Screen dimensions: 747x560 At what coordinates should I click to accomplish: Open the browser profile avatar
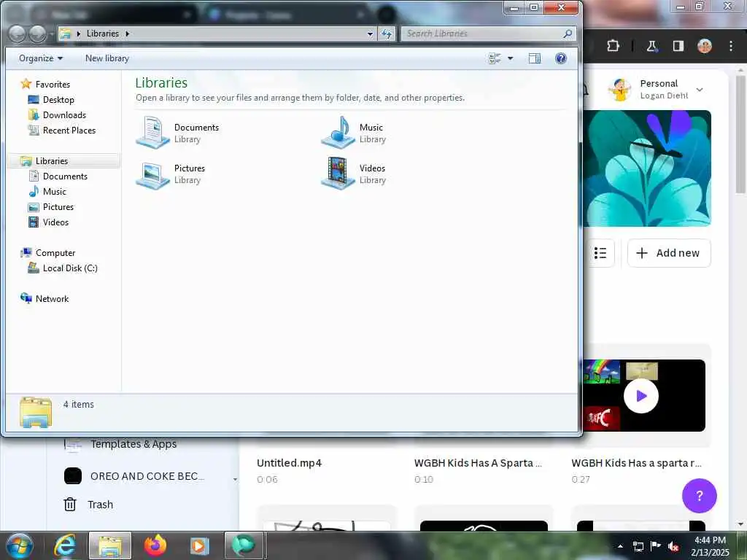point(705,46)
